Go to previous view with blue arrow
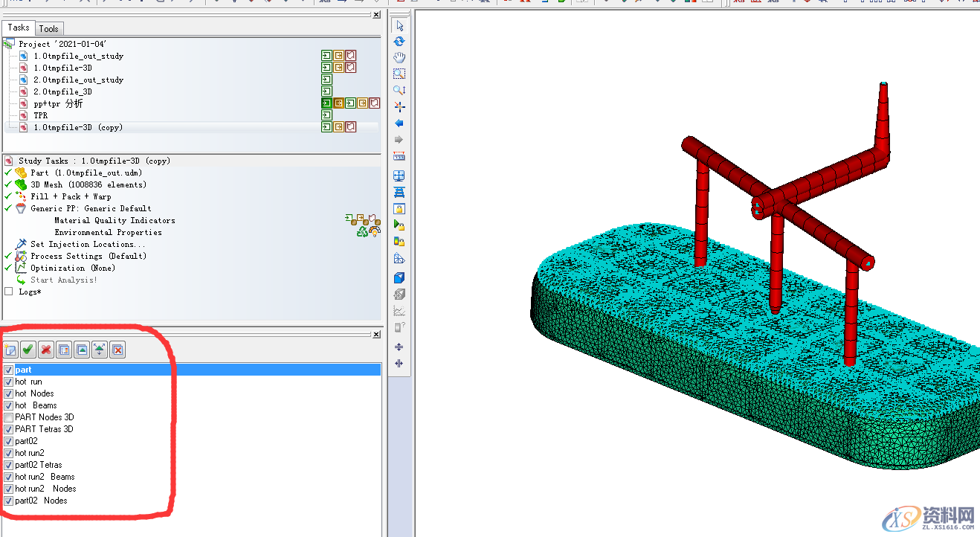The image size is (980, 537). (399, 123)
